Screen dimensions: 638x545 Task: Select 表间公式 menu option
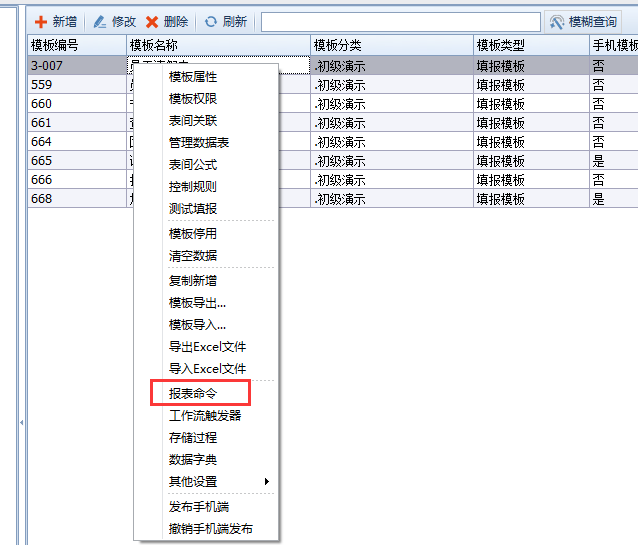click(193, 165)
